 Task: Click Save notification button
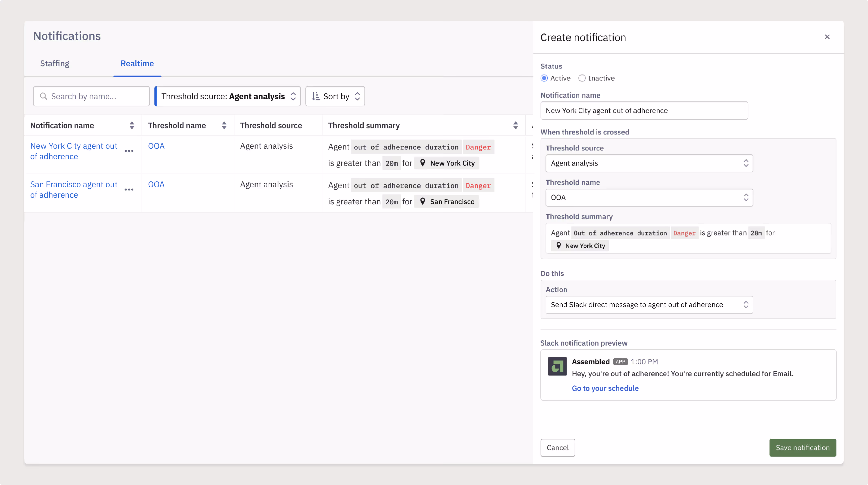(x=803, y=448)
